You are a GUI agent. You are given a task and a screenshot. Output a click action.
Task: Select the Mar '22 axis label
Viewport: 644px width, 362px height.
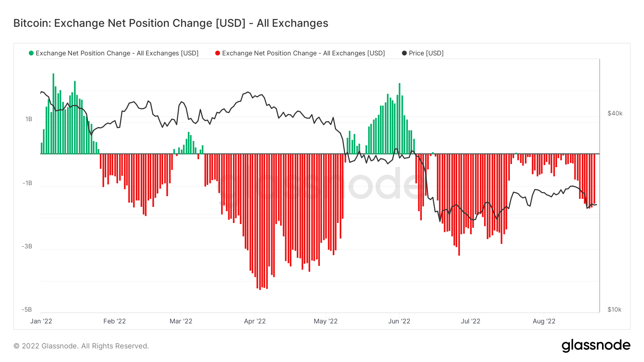(x=181, y=321)
